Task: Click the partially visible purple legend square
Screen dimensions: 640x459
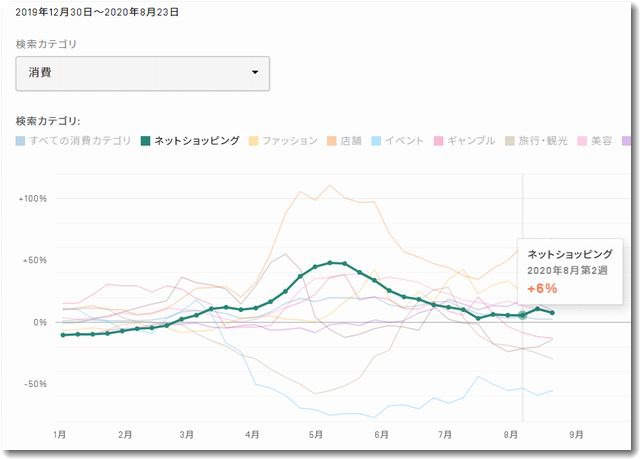Action: click(x=628, y=141)
